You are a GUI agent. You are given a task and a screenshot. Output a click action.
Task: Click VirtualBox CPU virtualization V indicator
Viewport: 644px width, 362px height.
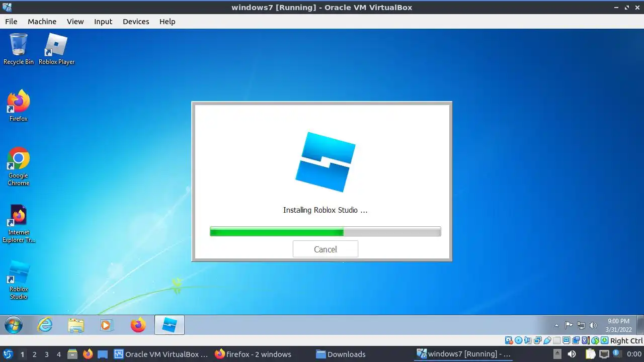click(x=586, y=340)
